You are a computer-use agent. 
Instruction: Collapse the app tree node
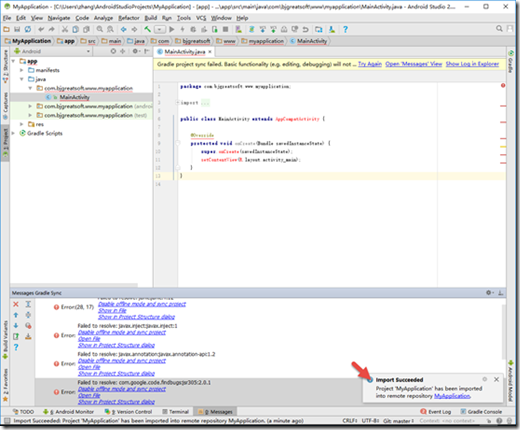pyautogui.click(x=13, y=61)
